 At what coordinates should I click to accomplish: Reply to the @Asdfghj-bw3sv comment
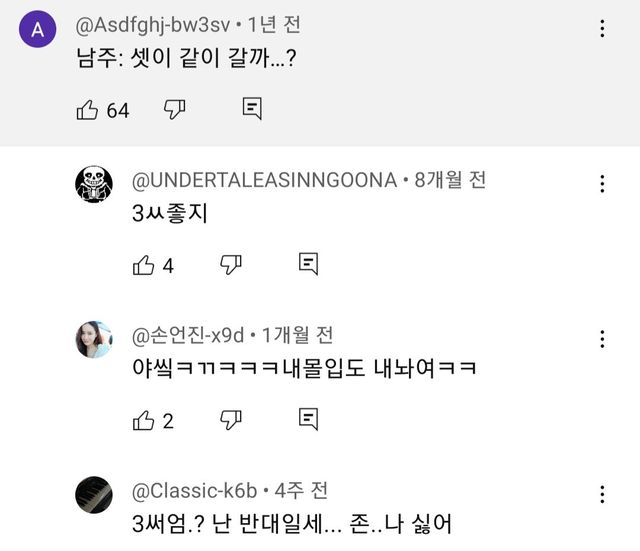tap(252, 109)
